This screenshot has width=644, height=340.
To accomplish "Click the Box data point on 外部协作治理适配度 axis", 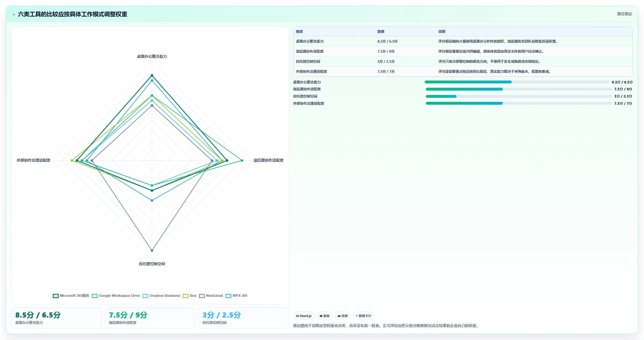I will click(x=72, y=161).
